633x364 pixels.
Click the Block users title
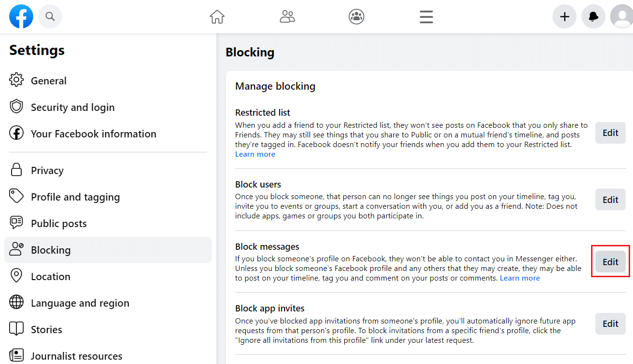tap(258, 184)
